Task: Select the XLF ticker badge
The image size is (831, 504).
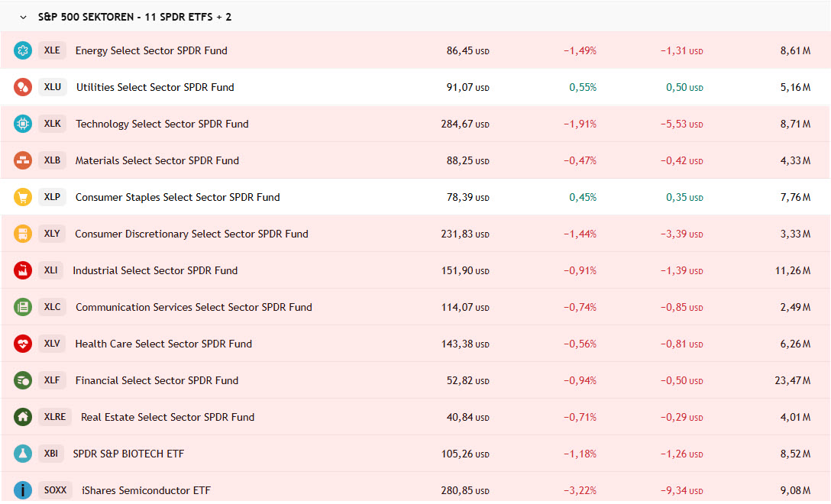Action: click(52, 380)
